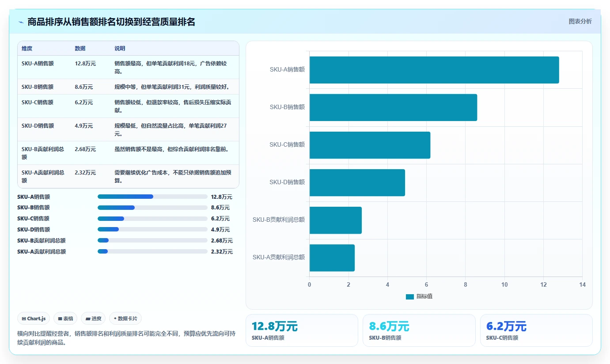
Task: Click the x-axis tick label 8
Action: (x=466, y=285)
